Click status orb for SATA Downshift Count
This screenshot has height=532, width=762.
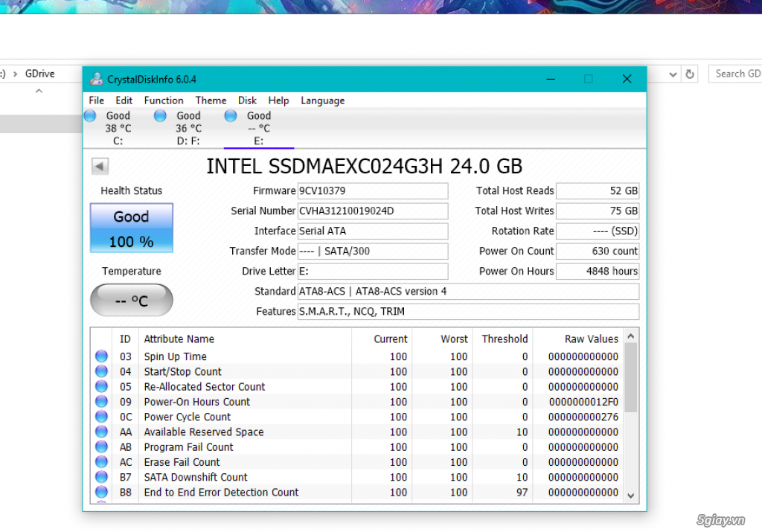point(102,477)
